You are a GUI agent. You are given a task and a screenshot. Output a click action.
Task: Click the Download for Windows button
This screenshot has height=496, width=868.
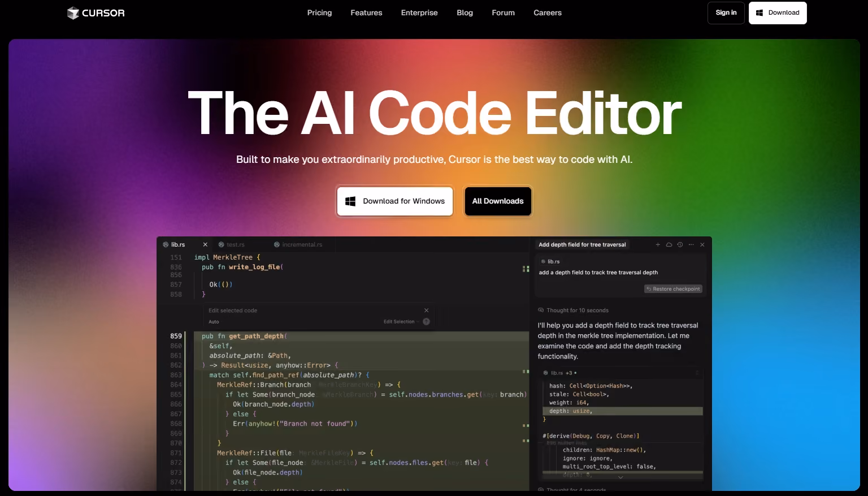[x=395, y=201]
